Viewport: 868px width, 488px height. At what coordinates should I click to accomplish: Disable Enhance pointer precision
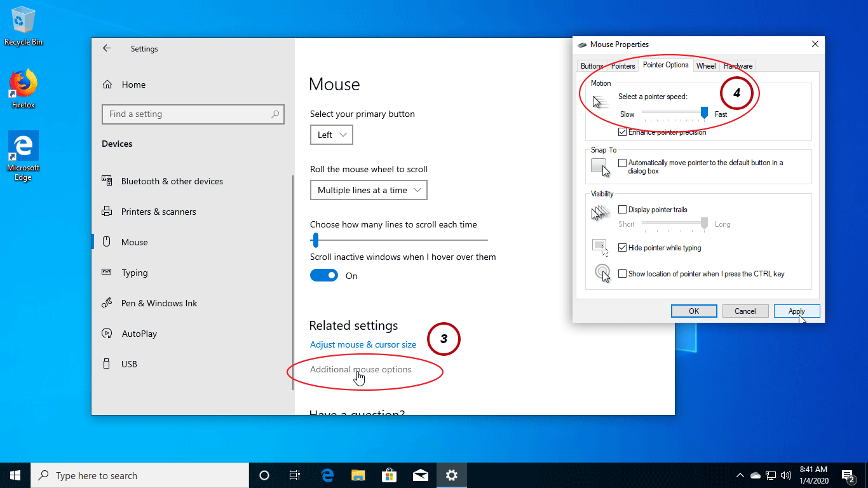click(x=622, y=132)
